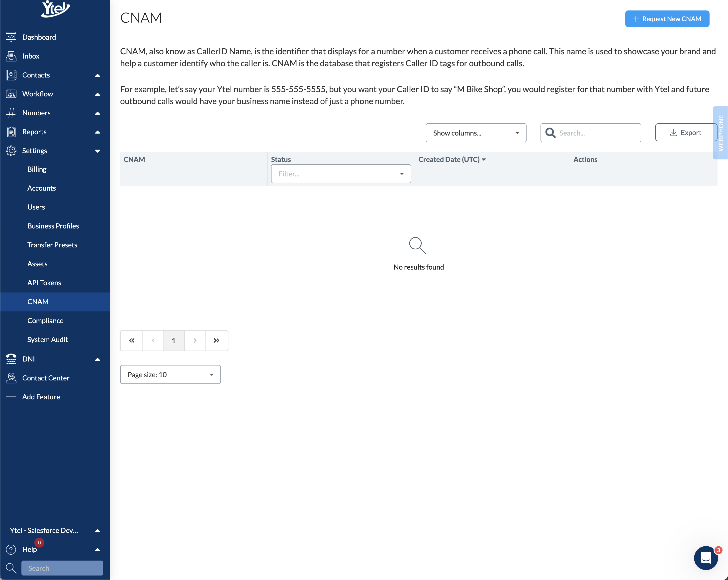Click the Help question mark icon

[x=11, y=549]
